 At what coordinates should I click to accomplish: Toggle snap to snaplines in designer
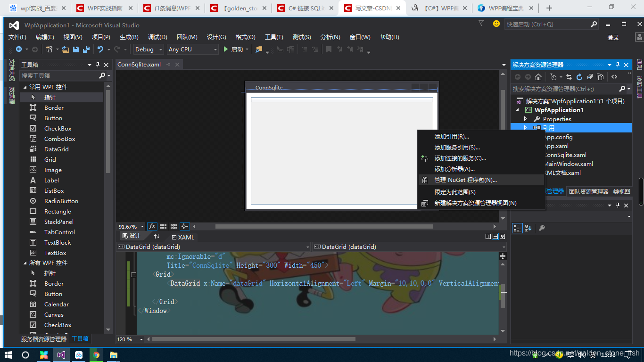tap(185, 226)
